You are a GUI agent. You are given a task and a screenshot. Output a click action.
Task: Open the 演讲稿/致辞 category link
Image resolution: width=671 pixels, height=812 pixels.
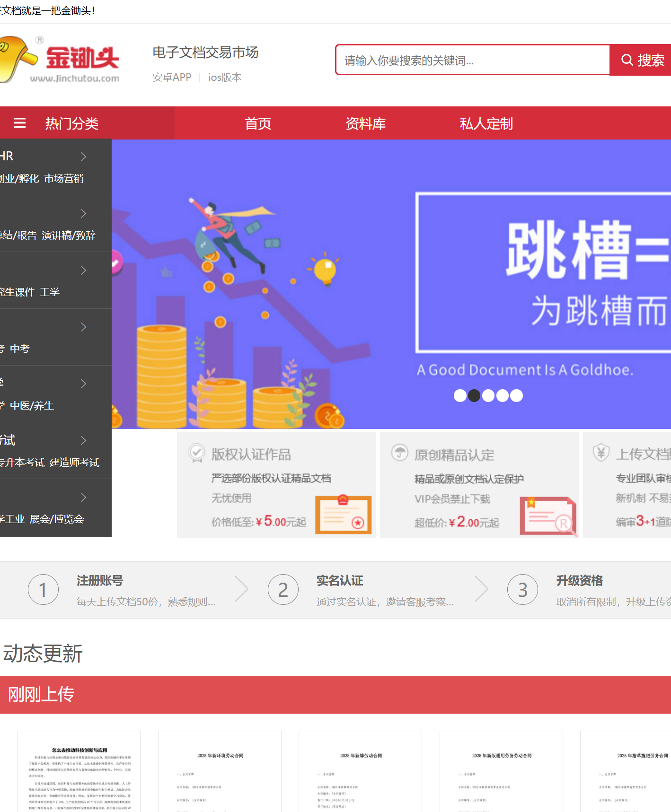69,235
